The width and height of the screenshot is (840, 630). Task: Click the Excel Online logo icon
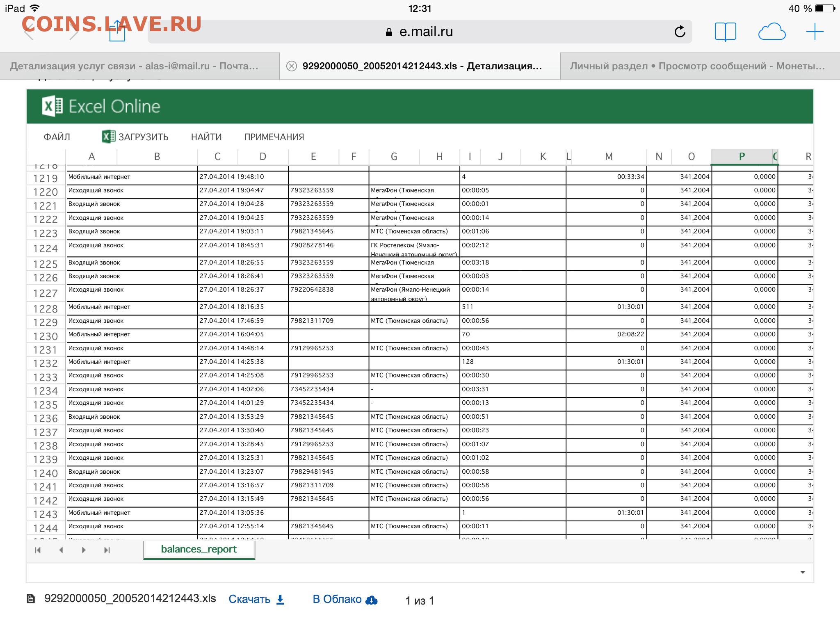click(x=52, y=106)
